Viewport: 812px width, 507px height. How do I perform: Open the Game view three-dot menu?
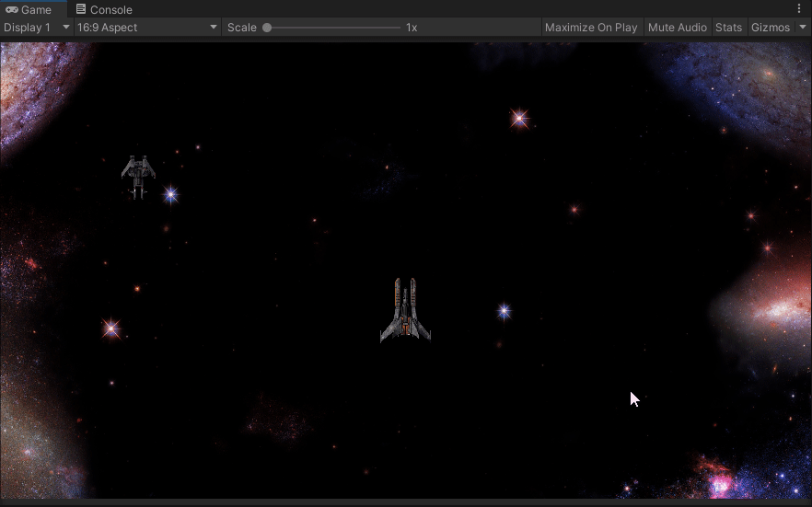click(799, 8)
